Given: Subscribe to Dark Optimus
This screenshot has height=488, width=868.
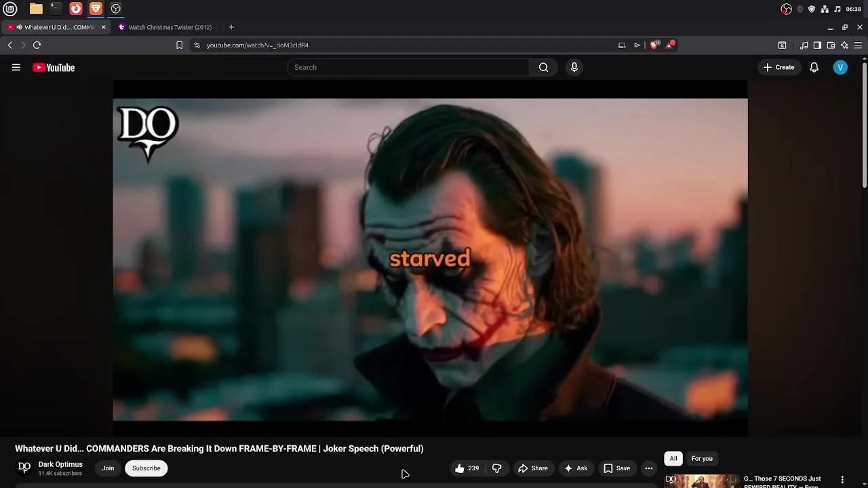Looking at the screenshot, I should click(146, 468).
